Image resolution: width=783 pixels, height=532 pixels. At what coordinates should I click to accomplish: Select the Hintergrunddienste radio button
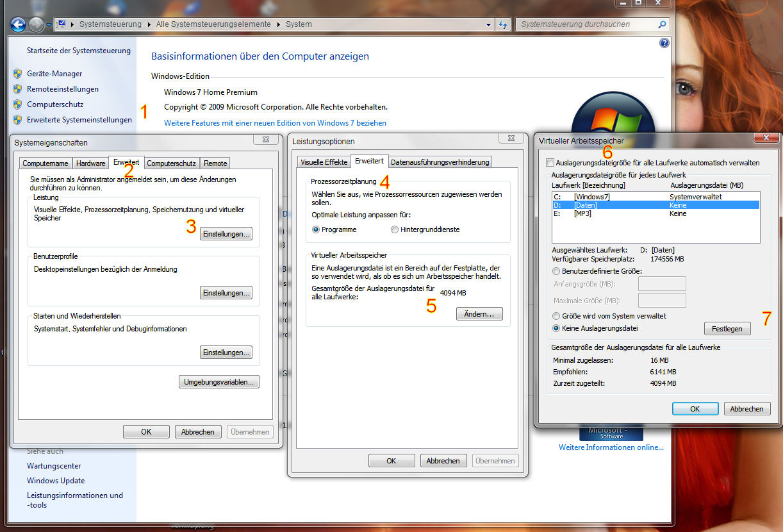click(x=395, y=229)
